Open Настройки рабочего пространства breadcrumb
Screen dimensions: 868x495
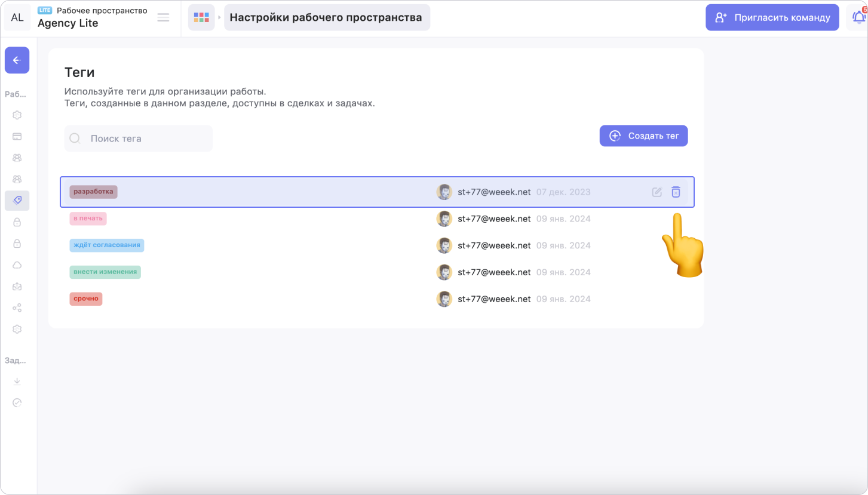[327, 17]
